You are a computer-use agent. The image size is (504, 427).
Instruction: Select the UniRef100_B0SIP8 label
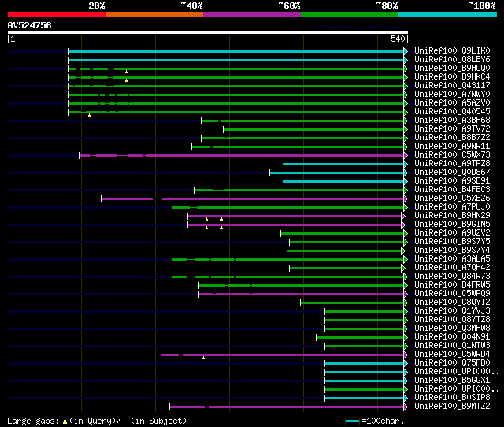click(x=452, y=398)
